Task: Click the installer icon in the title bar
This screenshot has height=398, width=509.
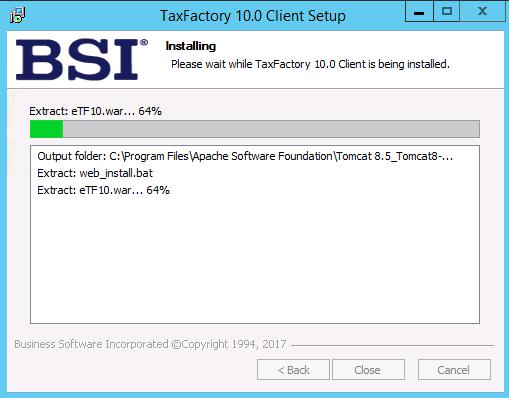Action: coord(17,15)
